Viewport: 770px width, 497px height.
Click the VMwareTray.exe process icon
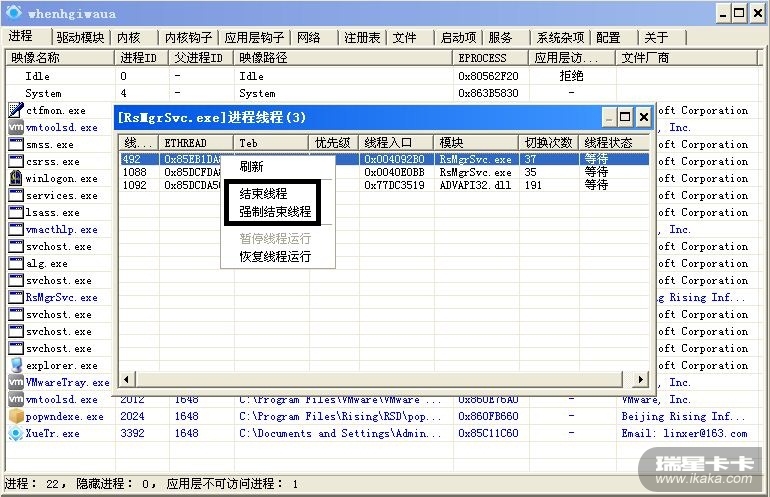click(16, 382)
